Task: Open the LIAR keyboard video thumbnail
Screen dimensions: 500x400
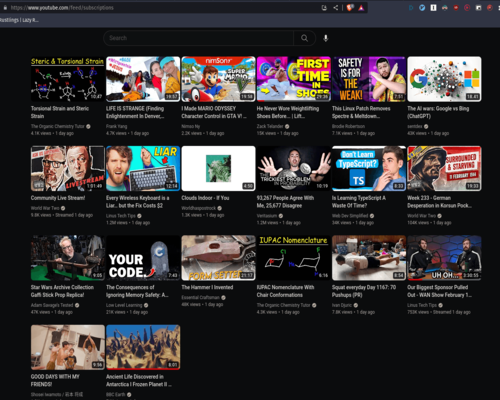Action: (143, 168)
